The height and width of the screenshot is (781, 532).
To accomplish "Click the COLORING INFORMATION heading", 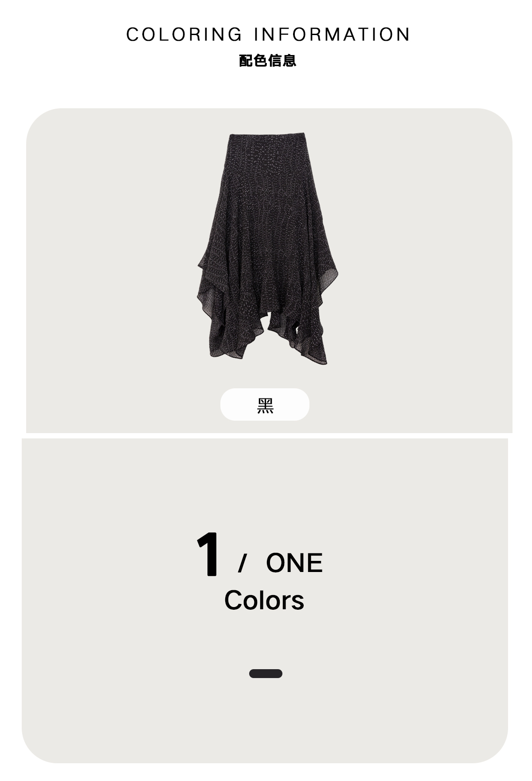I will point(268,35).
